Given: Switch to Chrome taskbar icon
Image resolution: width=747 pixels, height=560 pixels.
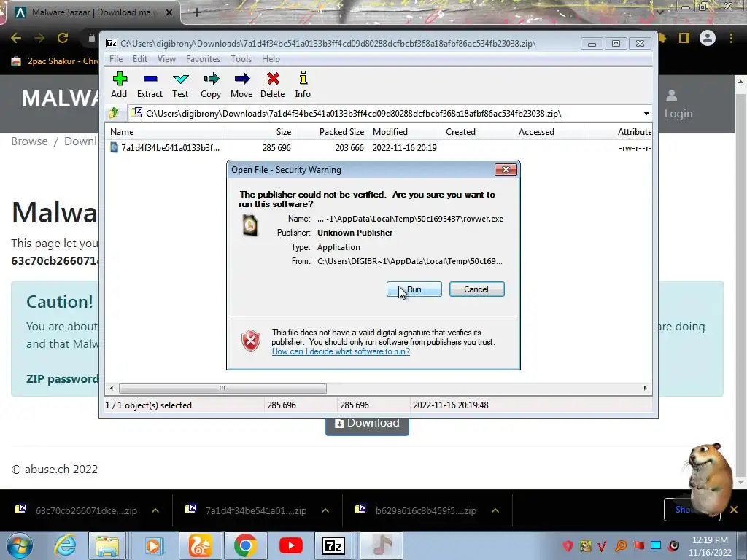Looking at the screenshot, I should [x=245, y=545].
